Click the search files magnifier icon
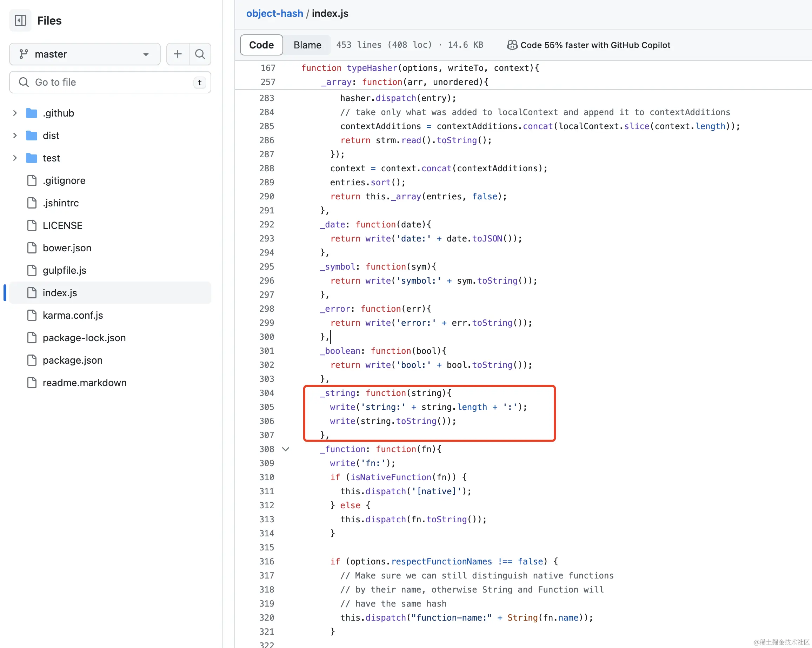This screenshot has width=812, height=648. click(200, 54)
